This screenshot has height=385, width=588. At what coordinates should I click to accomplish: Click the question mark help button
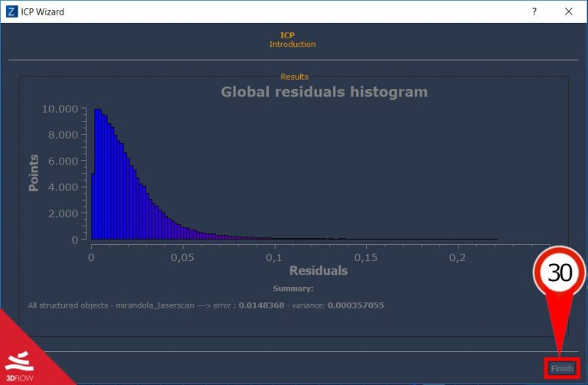[534, 11]
